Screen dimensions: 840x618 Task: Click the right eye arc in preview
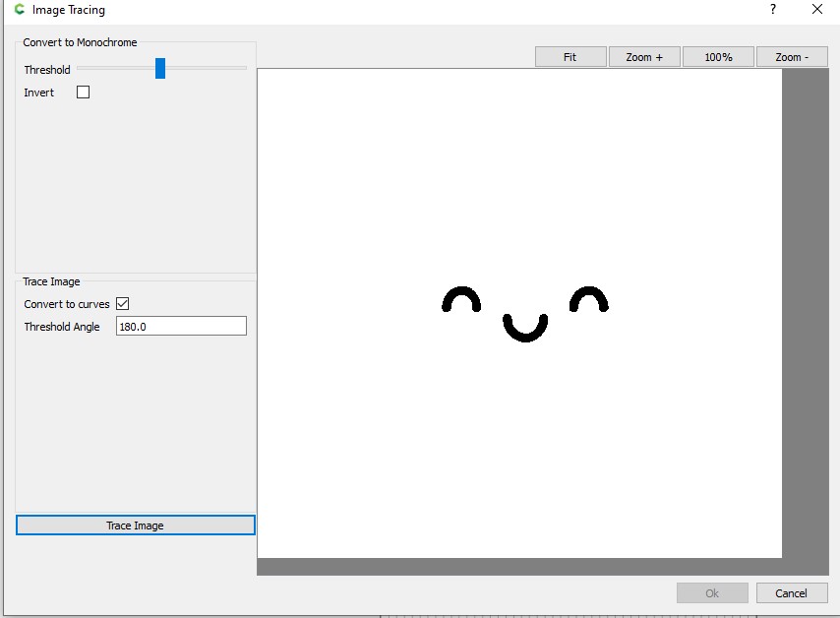click(x=589, y=292)
